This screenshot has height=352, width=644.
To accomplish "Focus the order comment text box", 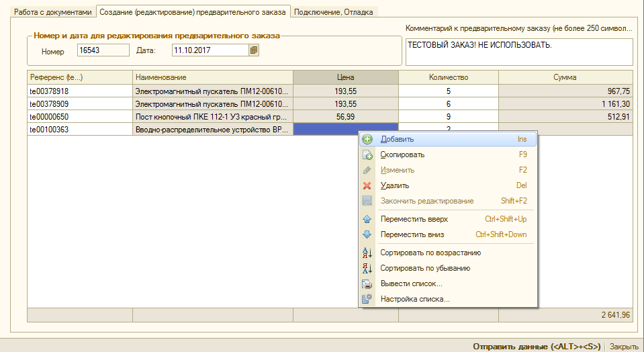I will (x=518, y=52).
